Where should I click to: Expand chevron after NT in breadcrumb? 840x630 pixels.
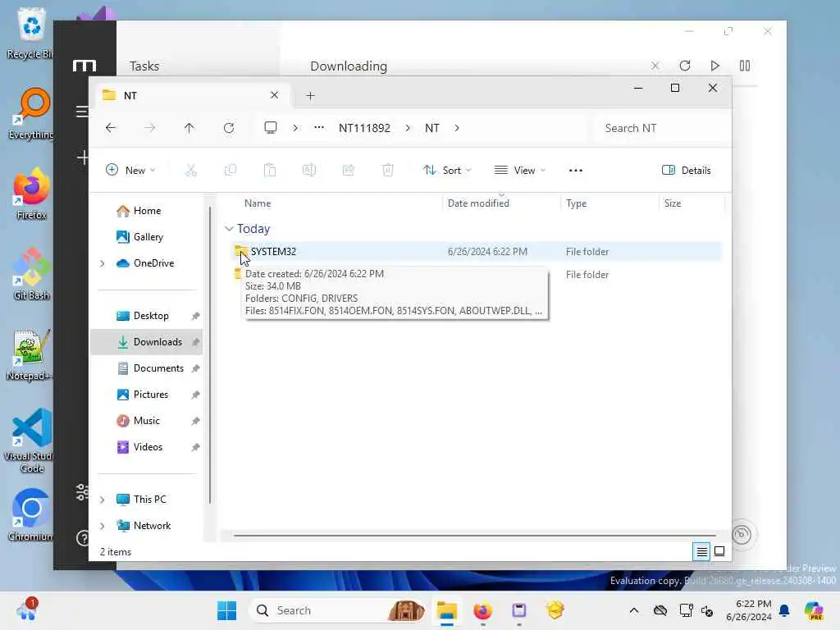[457, 128]
